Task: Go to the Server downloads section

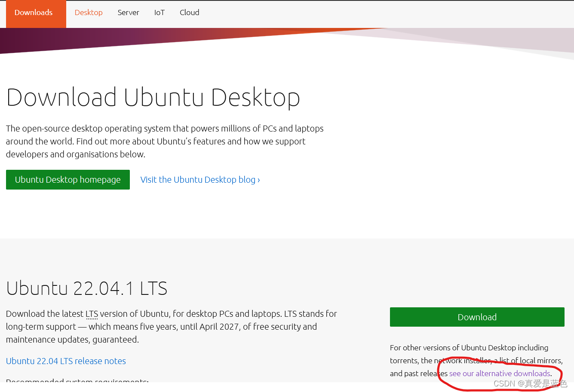Action: click(128, 12)
